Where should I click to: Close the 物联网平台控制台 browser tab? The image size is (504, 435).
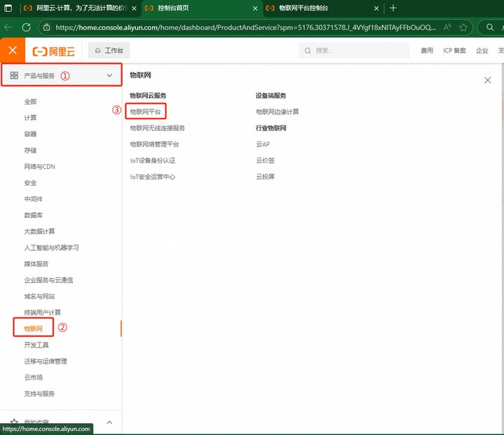tap(377, 8)
